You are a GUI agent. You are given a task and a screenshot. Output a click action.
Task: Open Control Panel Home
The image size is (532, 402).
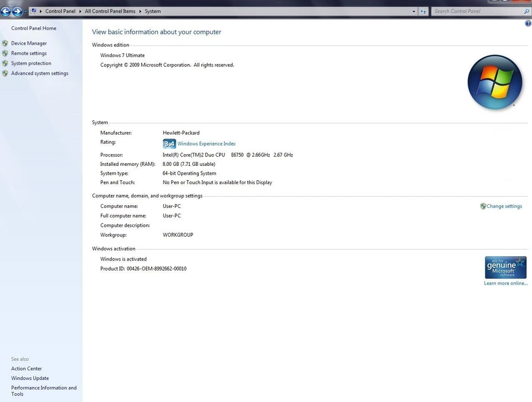point(34,28)
